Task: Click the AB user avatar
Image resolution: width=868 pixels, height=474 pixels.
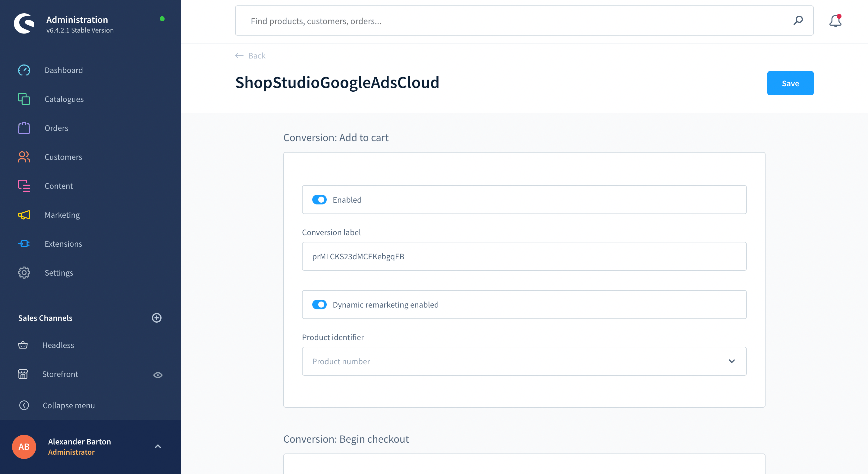Action: click(24, 447)
